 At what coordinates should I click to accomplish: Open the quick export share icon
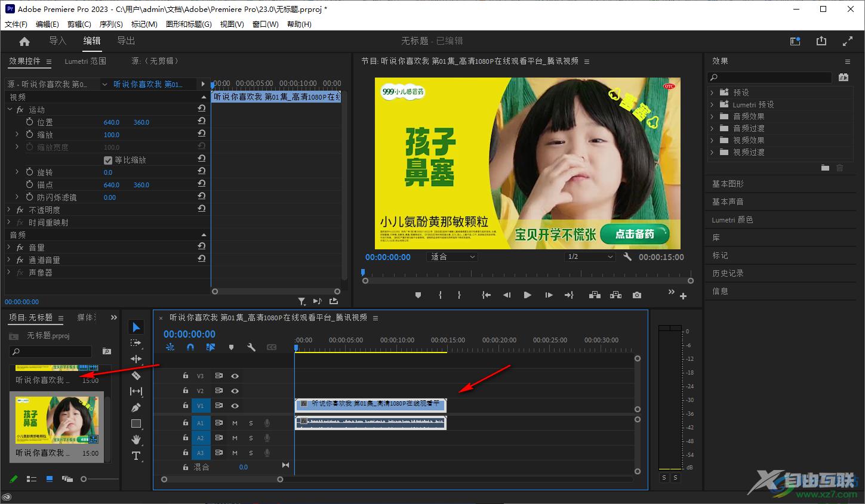(821, 41)
